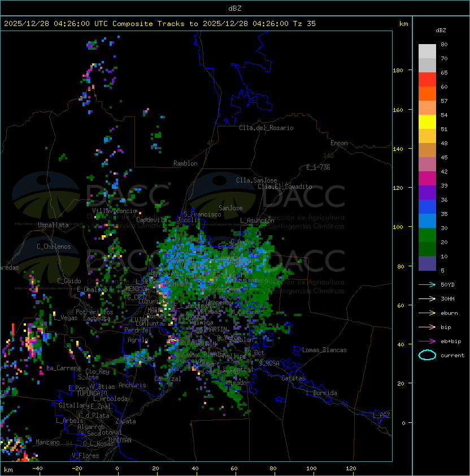This screenshot has height=476, width=470.
Task: Click the 'Potrerillos' map label
Action: (94, 312)
